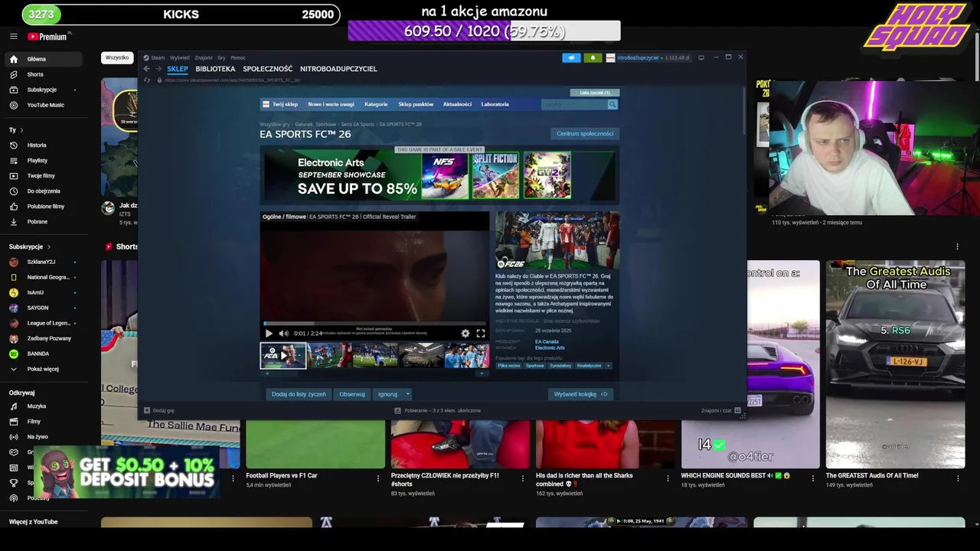980x551 pixels.
Task: Click Dodaj do listy życzeń button
Action: [x=299, y=394]
